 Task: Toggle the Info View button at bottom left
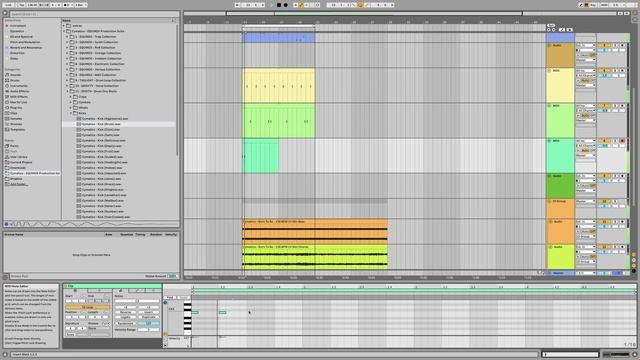coord(5,355)
